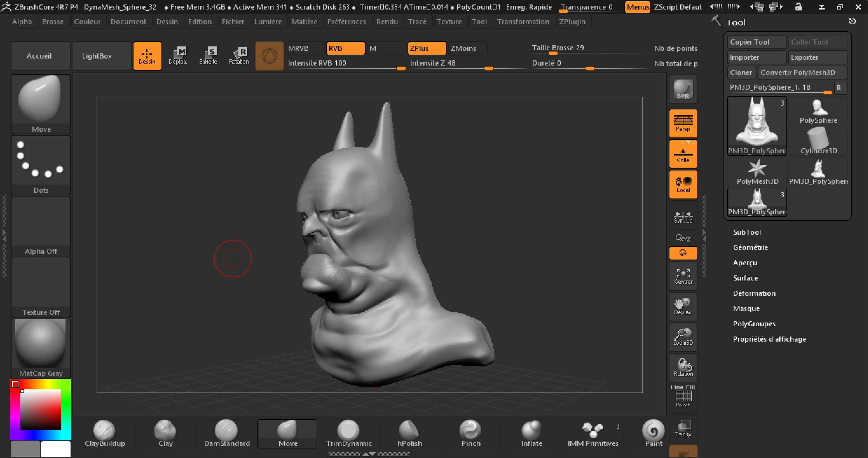Click the Importer button
The image size is (868, 458).
tap(757, 57)
